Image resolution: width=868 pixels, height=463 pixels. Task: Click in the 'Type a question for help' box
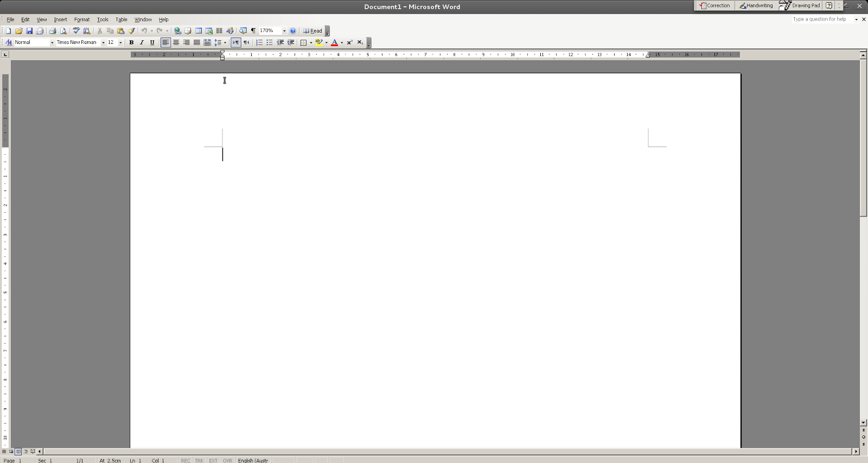click(822, 20)
